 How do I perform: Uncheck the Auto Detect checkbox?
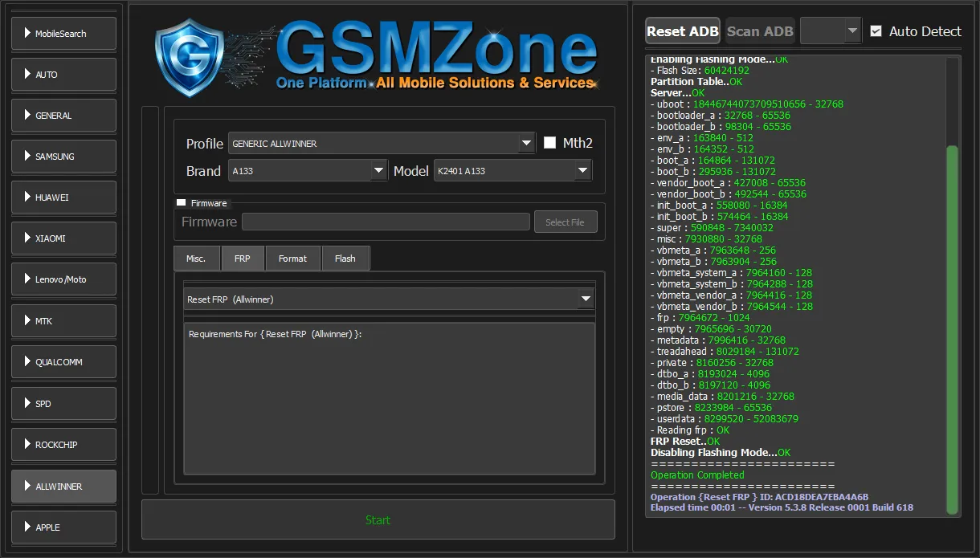pyautogui.click(x=876, y=31)
